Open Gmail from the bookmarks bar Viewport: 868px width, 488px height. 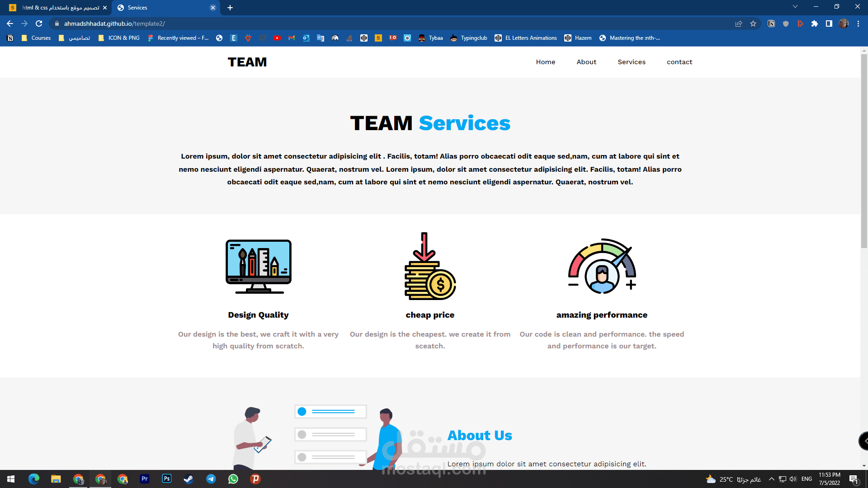click(292, 38)
